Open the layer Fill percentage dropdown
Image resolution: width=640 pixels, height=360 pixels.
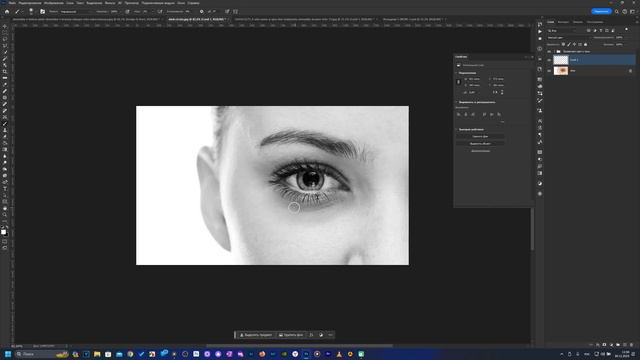point(621,44)
